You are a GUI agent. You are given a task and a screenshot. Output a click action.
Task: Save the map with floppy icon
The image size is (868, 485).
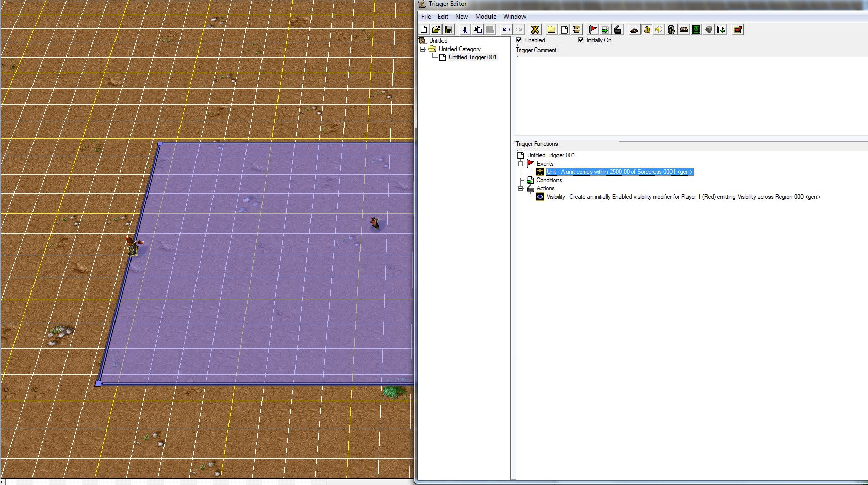point(449,29)
